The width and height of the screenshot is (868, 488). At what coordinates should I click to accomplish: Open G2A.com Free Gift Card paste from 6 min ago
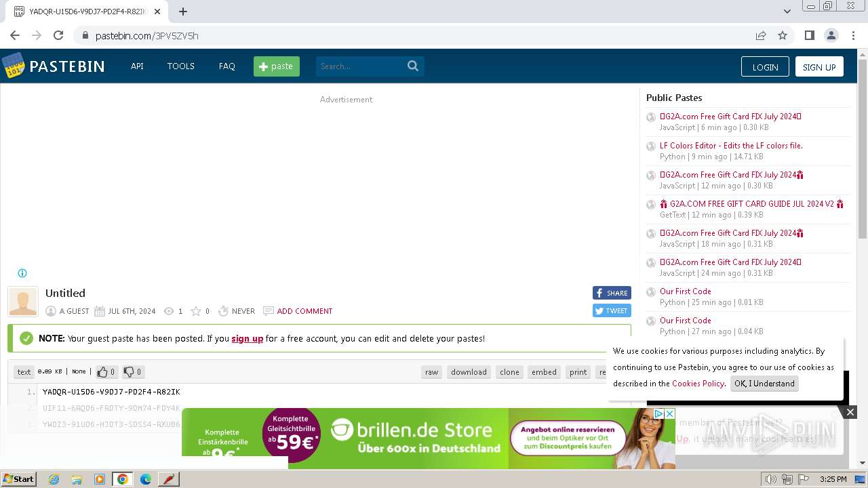click(730, 117)
